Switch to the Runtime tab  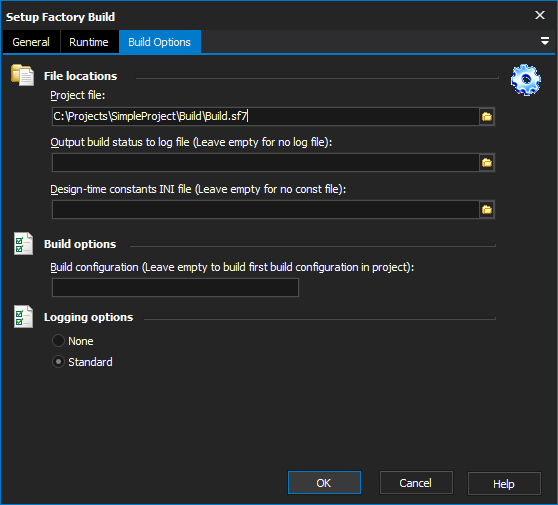(x=89, y=42)
